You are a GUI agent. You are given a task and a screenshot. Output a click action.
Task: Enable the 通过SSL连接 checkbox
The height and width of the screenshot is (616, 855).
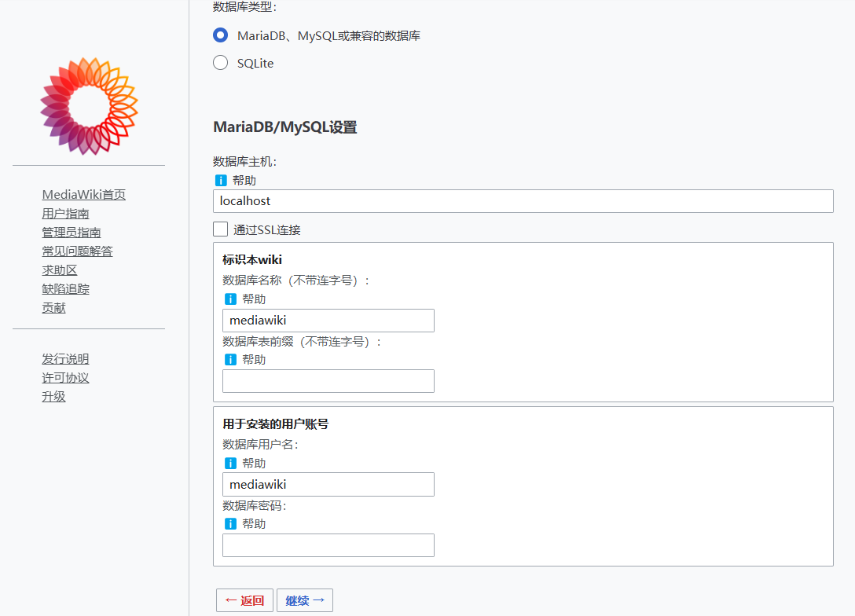[x=220, y=229]
